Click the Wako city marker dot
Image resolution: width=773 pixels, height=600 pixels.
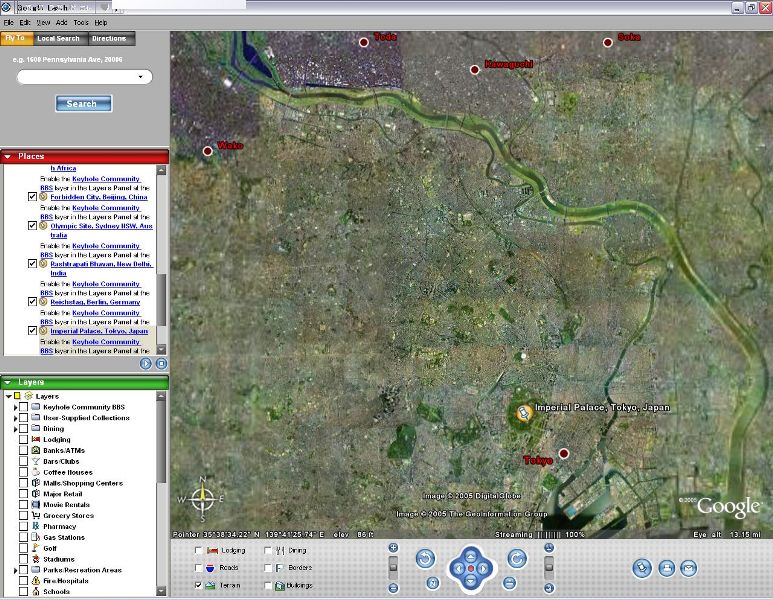click(208, 151)
